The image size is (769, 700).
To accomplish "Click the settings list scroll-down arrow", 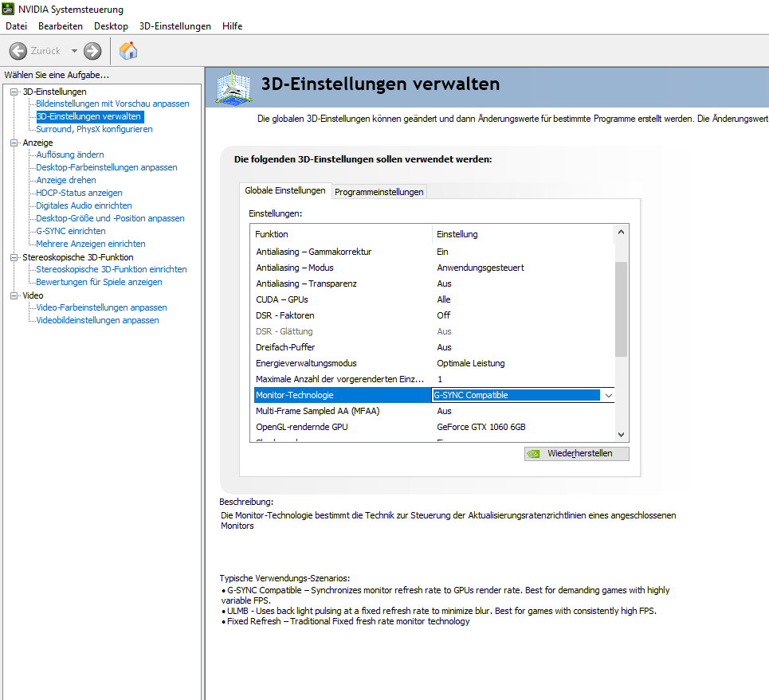I will pyautogui.click(x=621, y=435).
